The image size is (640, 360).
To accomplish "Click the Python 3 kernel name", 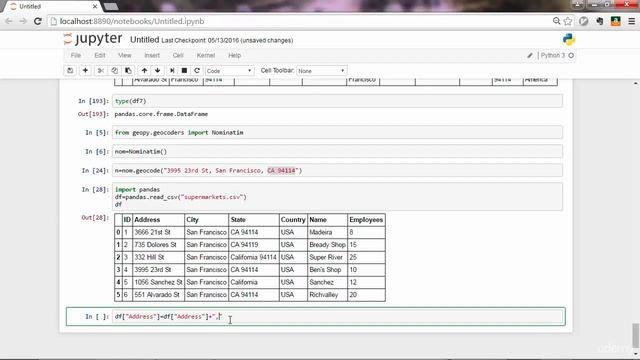I will coord(553,56).
